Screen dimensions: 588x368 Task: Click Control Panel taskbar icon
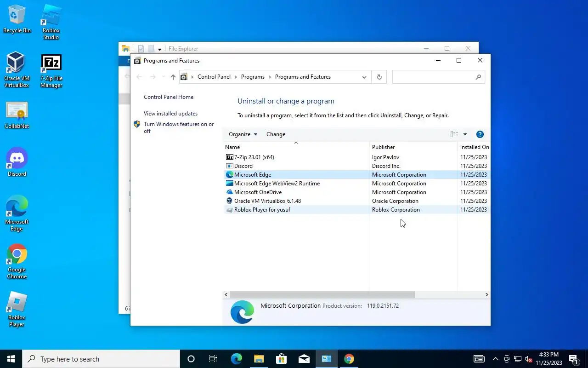point(326,359)
